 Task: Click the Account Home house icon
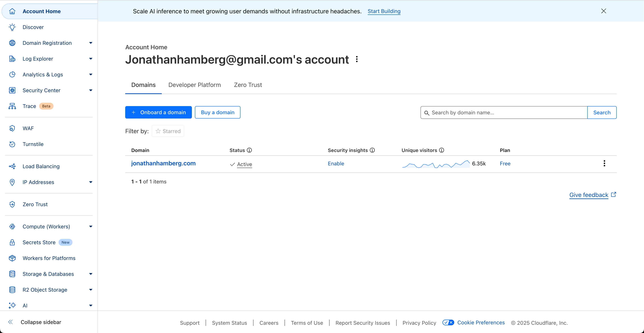pyautogui.click(x=12, y=11)
